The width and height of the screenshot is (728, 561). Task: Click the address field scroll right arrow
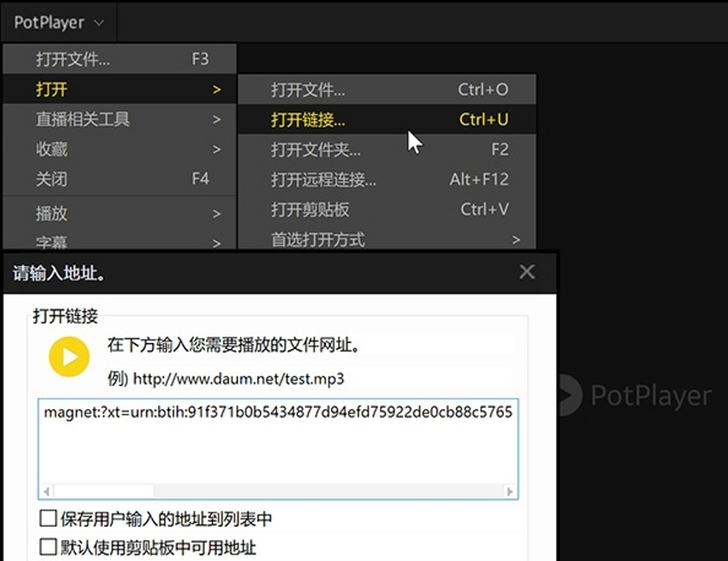pyautogui.click(x=510, y=491)
